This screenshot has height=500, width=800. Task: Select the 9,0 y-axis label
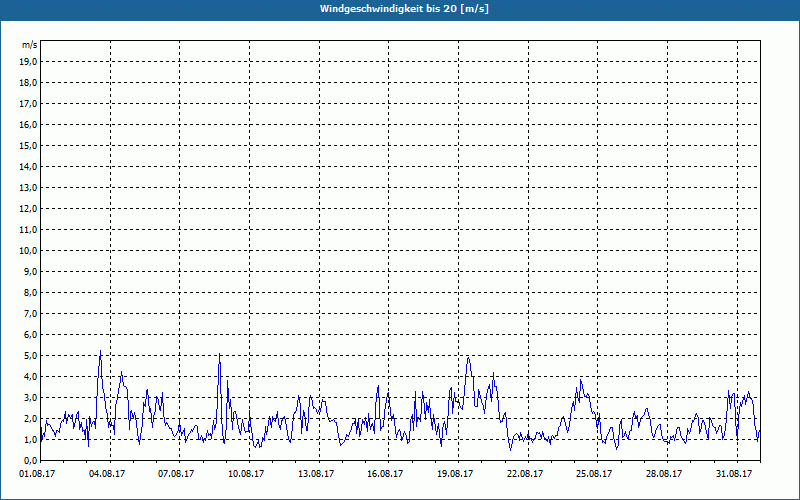(30, 271)
